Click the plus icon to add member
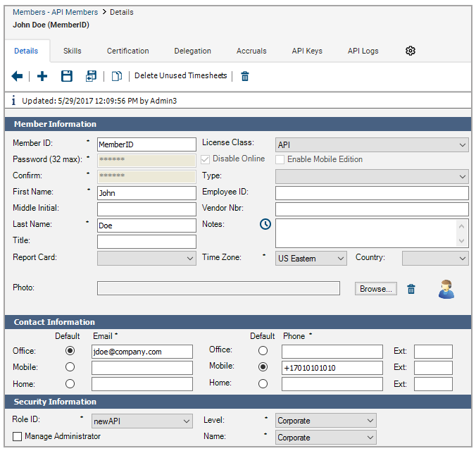 [42, 76]
